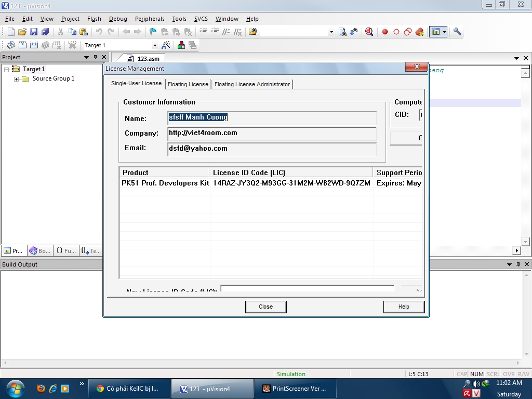This screenshot has height=399, width=532.
Task: Save all files icon
Action: 45,32
